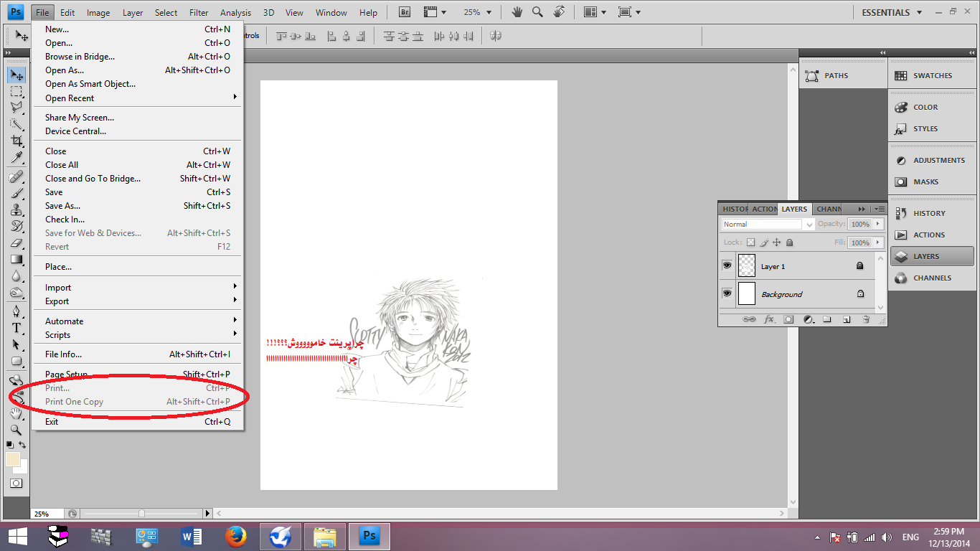The height and width of the screenshot is (551, 980).
Task: Delete layer using the trash icon
Action: [866, 319]
